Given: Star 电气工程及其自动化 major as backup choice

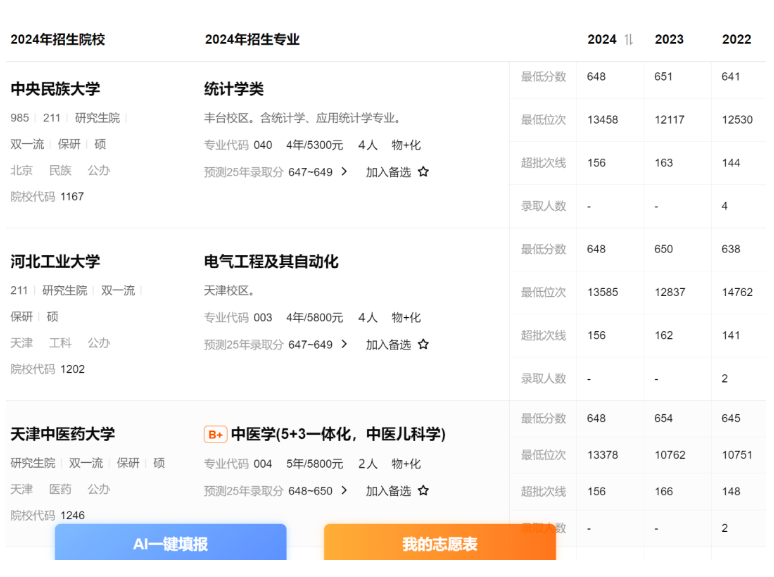Looking at the screenshot, I should click(x=424, y=345).
